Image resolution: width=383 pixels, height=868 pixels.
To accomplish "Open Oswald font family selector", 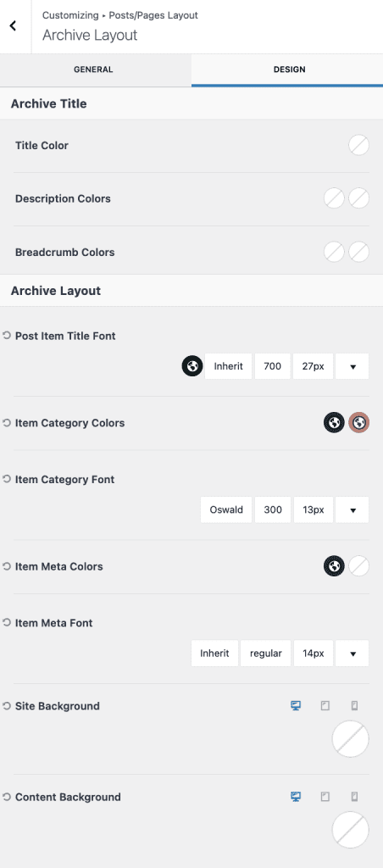I will [x=225, y=509].
